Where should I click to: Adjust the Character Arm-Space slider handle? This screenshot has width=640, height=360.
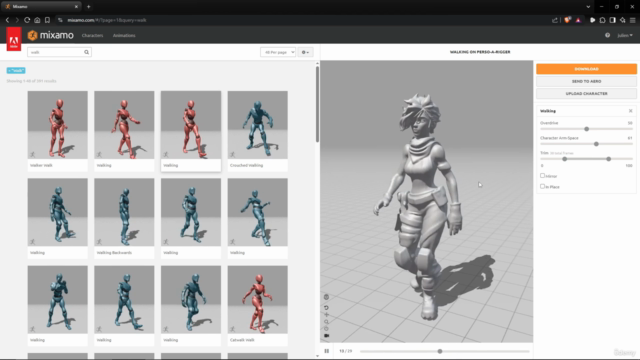[x=596, y=144]
